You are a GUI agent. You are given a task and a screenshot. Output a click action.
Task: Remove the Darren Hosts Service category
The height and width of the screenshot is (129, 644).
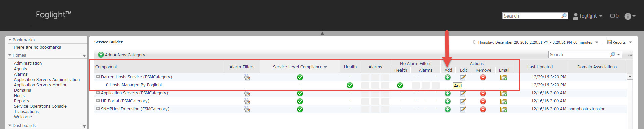483,77
